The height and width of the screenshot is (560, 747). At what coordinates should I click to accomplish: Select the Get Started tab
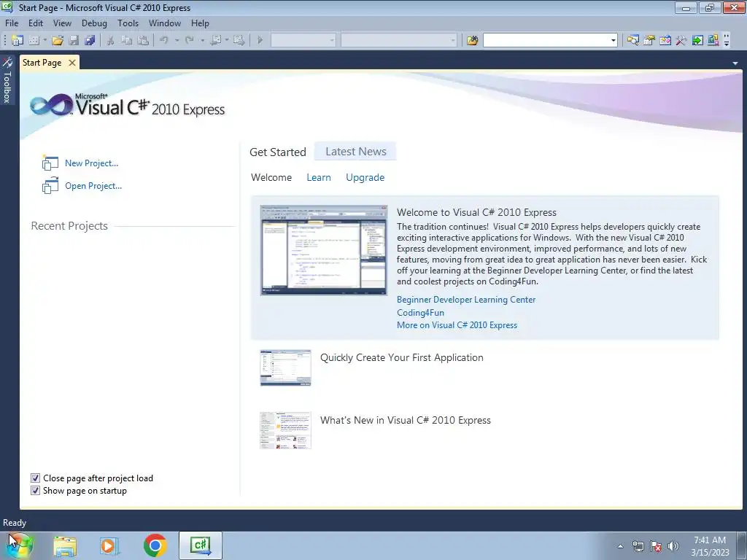278,152
